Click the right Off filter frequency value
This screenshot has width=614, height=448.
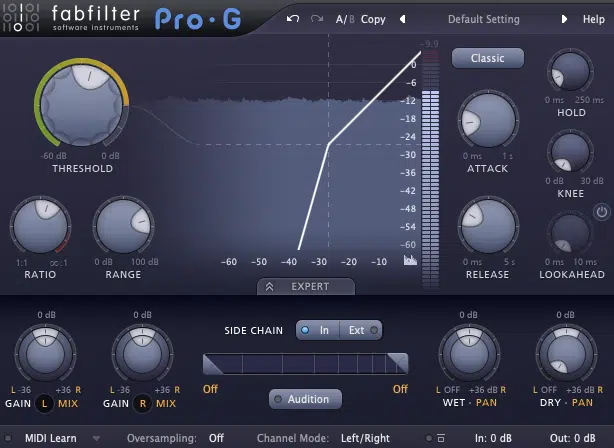click(x=400, y=389)
